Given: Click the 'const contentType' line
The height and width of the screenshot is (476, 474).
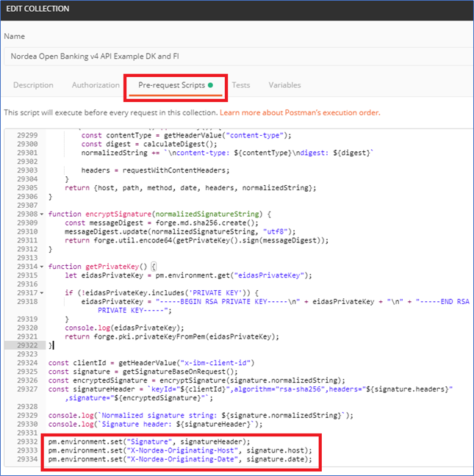Looking at the screenshot, I should tap(186, 135).
